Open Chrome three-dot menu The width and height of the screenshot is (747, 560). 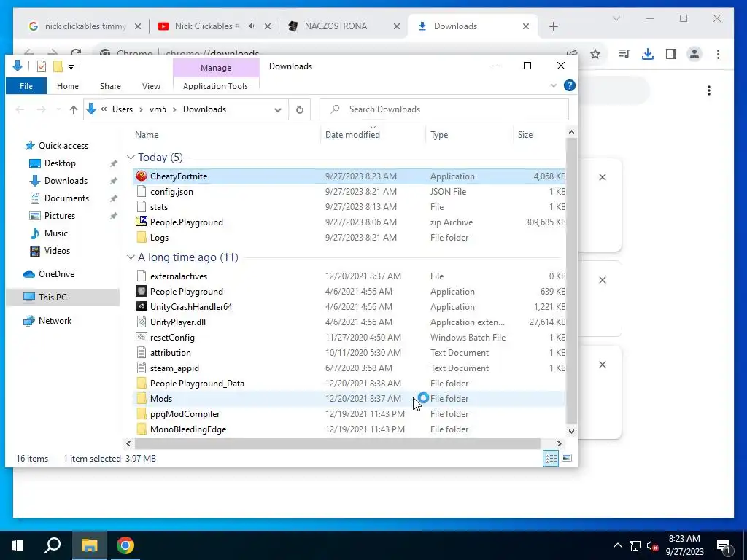pos(718,54)
